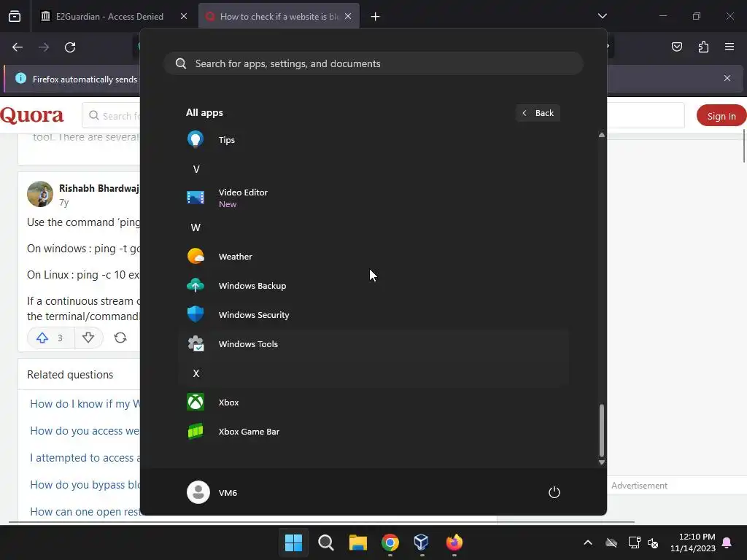Open the muted volume tray icon
The height and width of the screenshot is (560, 747).
(x=653, y=542)
